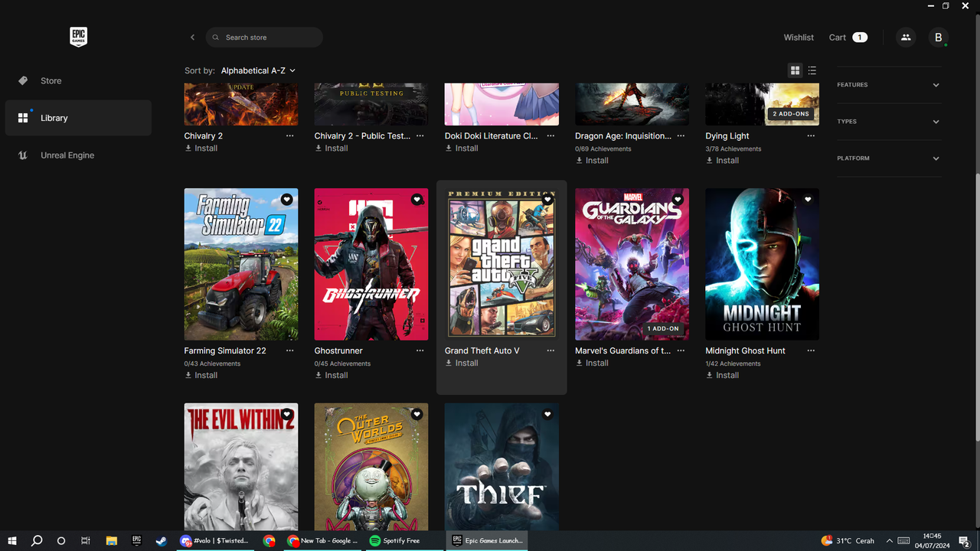Open more options for Dragon Age: Inquisition
980x551 pixels.
tap(681, 136)
